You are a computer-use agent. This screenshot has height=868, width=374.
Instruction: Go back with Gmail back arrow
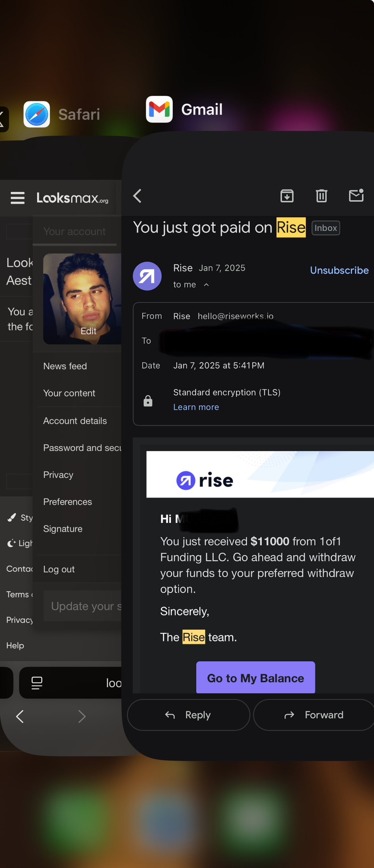[138, 196]
